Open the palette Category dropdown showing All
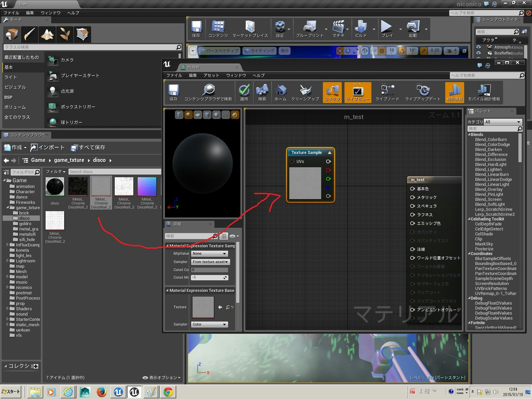 (503, 122)
